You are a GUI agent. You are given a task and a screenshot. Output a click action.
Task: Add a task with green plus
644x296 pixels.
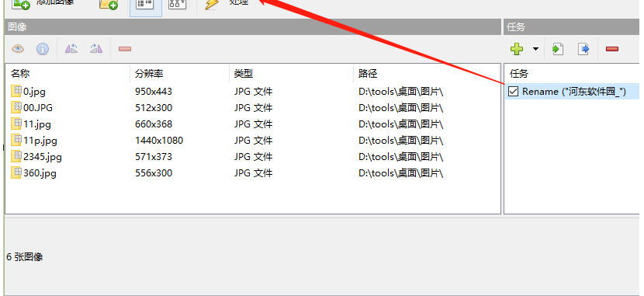[517, 49]
